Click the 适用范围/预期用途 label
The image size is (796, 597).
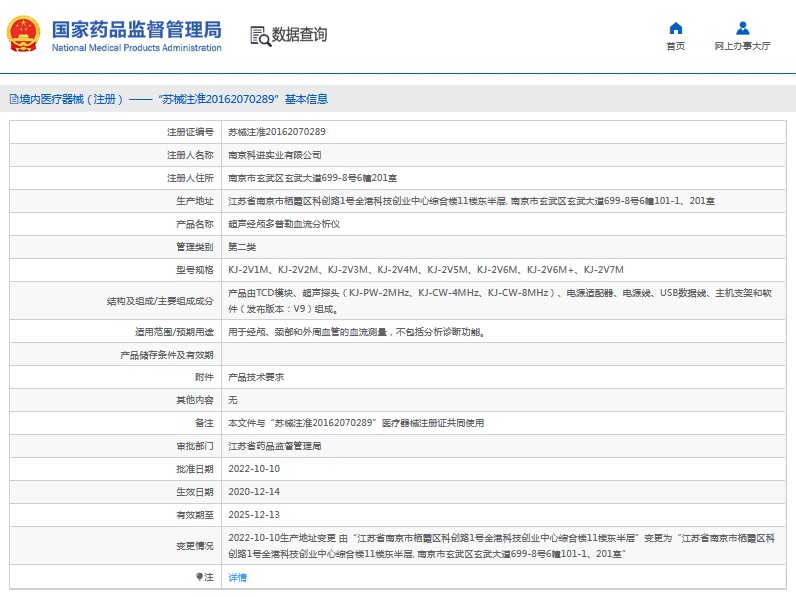(x=174, y=332)
